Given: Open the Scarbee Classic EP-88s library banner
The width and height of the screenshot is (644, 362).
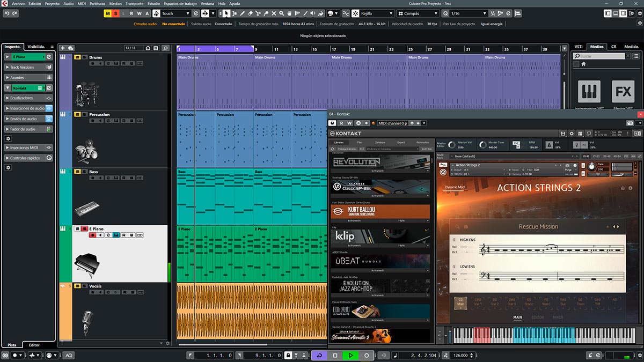Looking at the screenshot, I should click(380, 187).
